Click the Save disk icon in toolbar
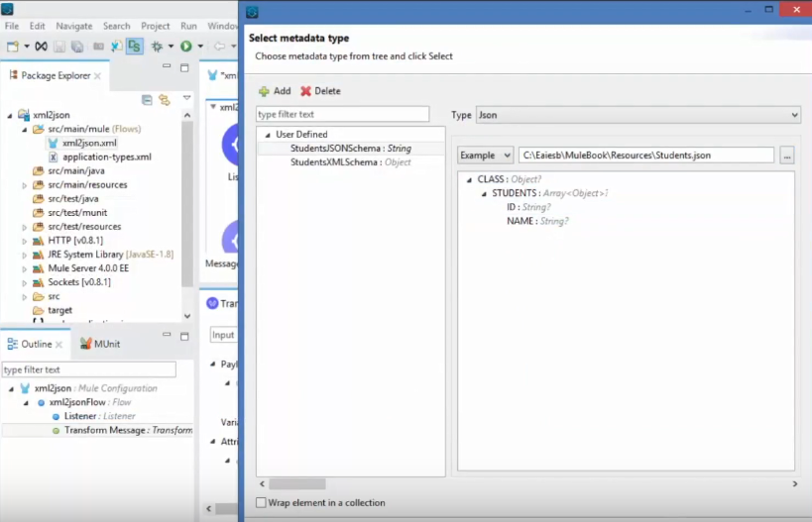Viewport: 812px width, 522px height. tap(59, 47)
